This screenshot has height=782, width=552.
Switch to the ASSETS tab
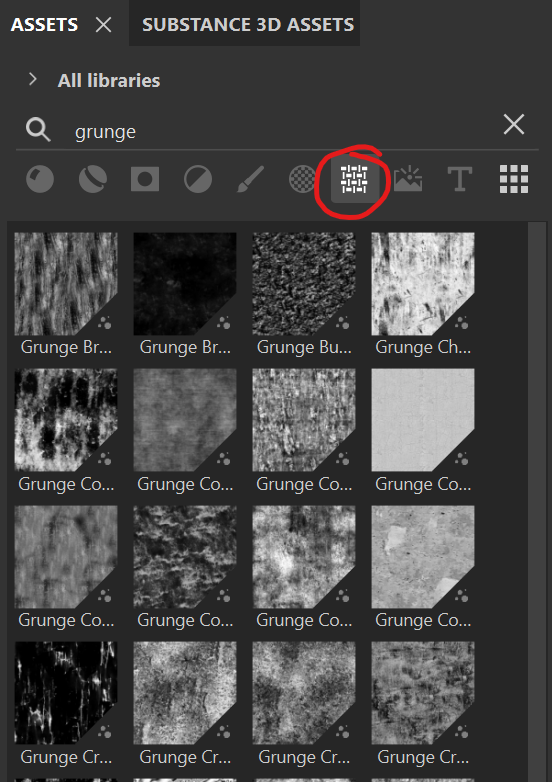(x=44, y=24)
